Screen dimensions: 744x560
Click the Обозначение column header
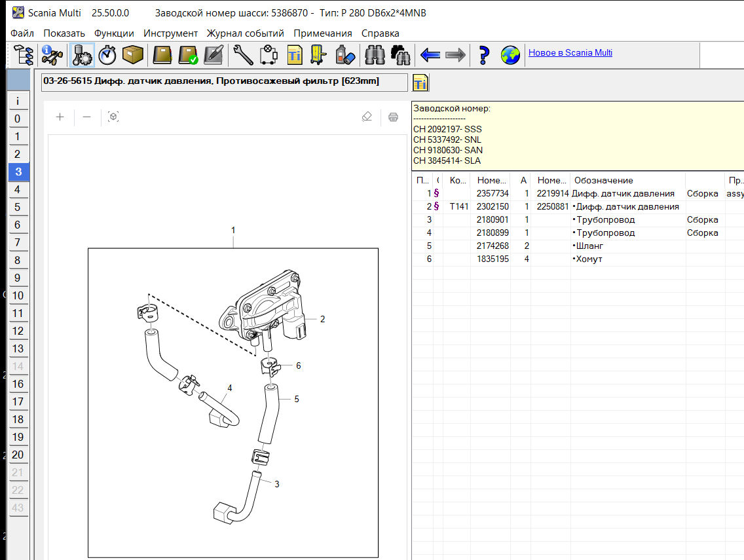(x=627, y=180)
